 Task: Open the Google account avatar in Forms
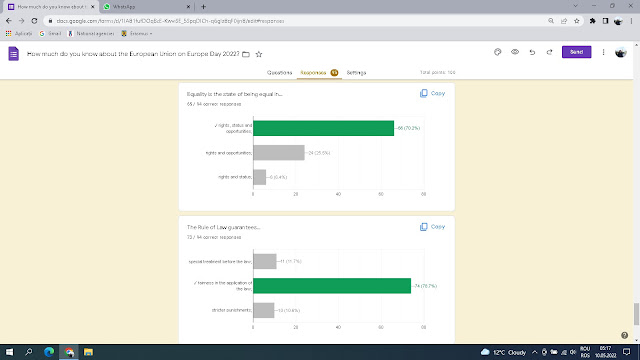(x=620, y=52)
